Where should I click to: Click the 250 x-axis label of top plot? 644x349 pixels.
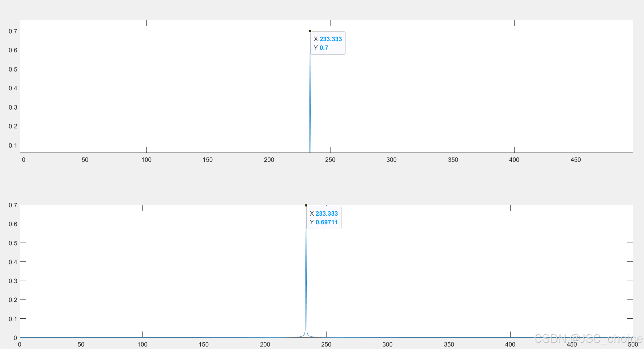coord(330,160)
